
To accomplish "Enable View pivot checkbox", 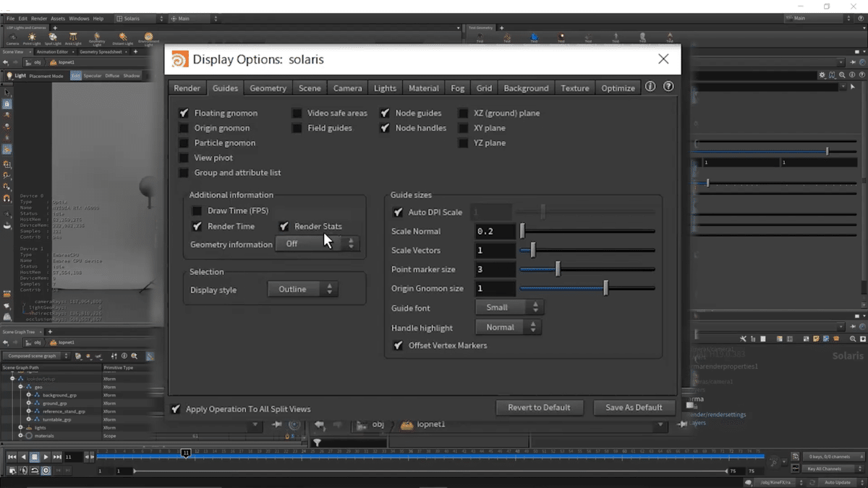I will (184, 158).
